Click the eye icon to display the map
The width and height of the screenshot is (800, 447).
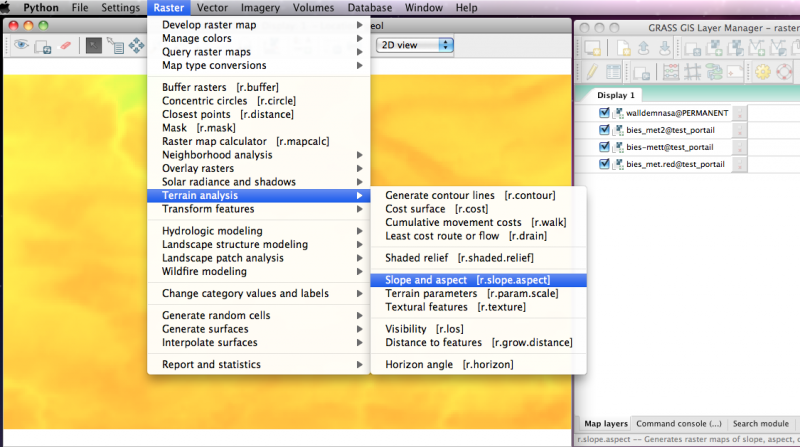click(x=20, y=46)
